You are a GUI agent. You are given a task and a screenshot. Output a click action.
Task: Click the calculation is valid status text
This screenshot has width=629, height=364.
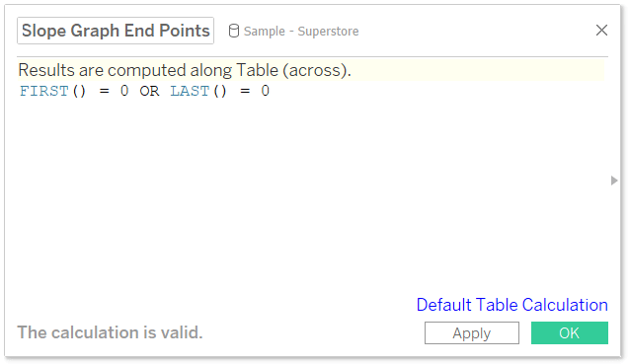pos(110,332)
